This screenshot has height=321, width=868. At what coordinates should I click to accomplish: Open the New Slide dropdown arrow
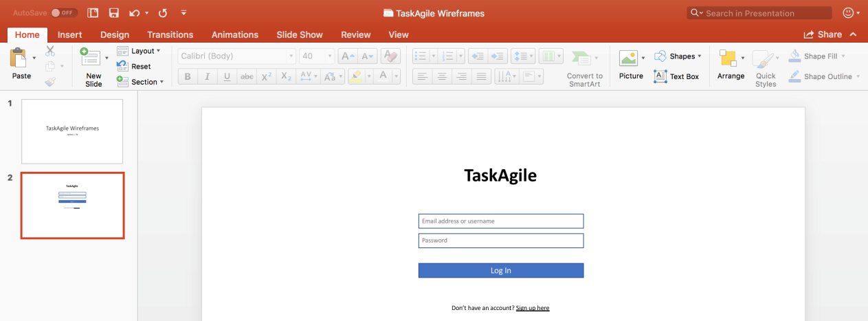pyautogui.click(x=107, y=58)
